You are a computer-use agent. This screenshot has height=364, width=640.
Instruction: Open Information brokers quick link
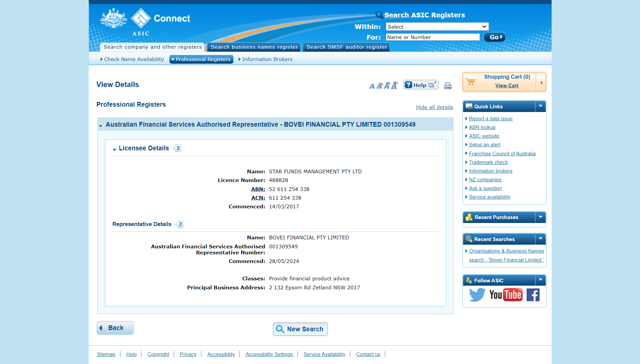click(x=491, y=171)
